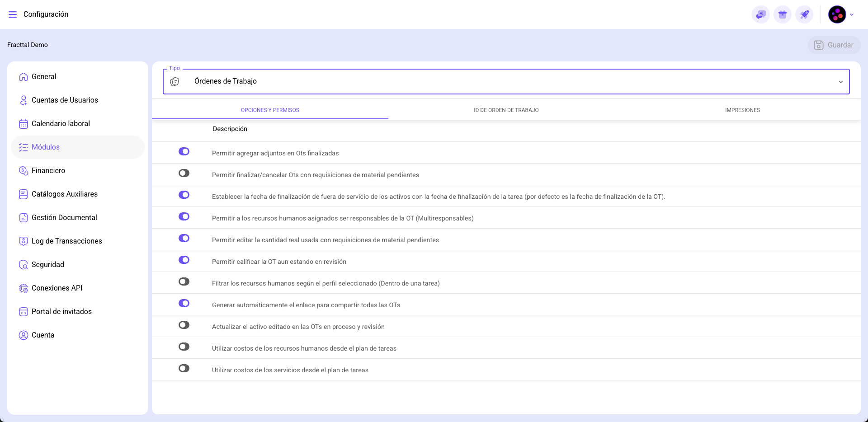Toggle Multiresponsables option off
The image size is (868, 422).
[184, 216]
